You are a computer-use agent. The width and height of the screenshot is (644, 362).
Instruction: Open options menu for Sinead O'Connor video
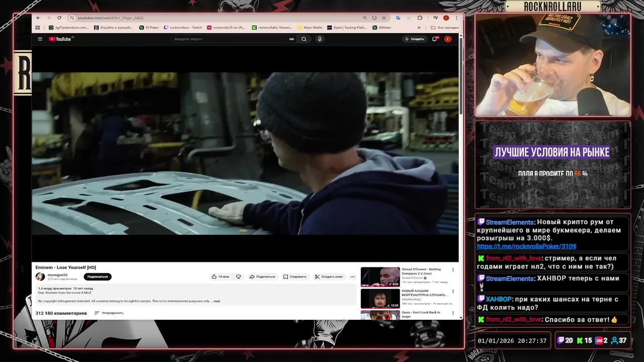pos(453,270)
